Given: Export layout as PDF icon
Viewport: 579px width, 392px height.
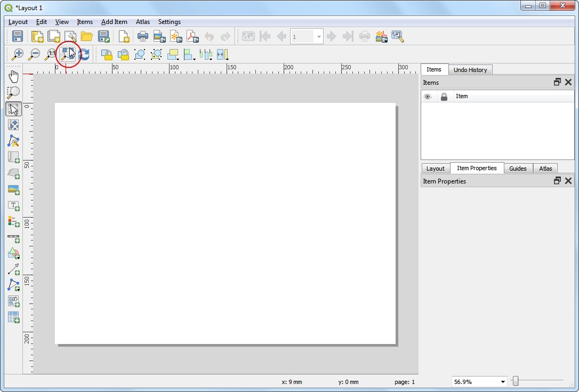Looking at the screenshot, I should point(192,36).
